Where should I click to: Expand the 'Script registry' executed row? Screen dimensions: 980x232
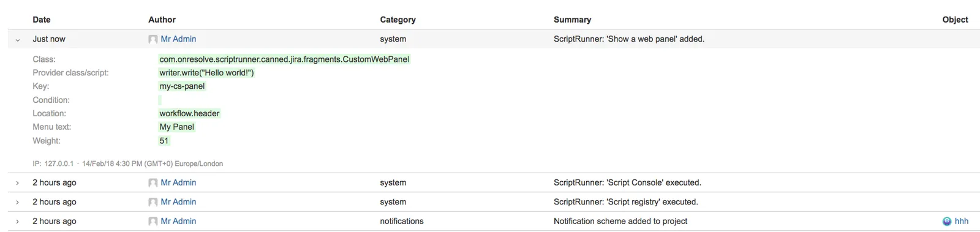18,202
